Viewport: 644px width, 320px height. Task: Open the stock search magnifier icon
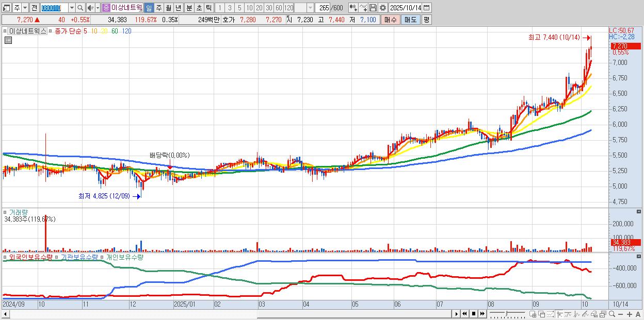pyautogui.click(x=80, y=8)
